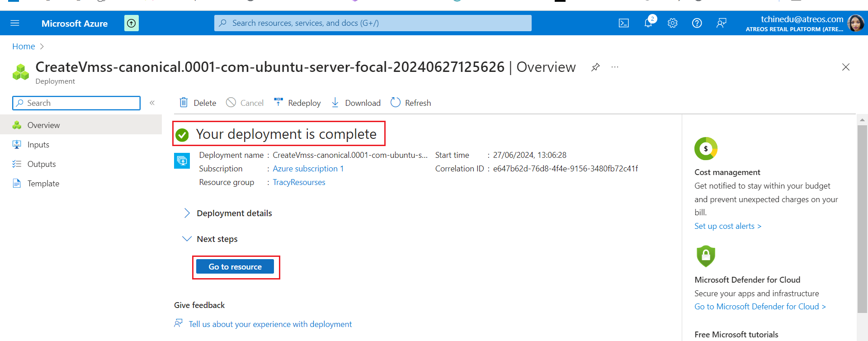868x341 pixels.
Task: Download the deployment
Action: tap(356, 103)
